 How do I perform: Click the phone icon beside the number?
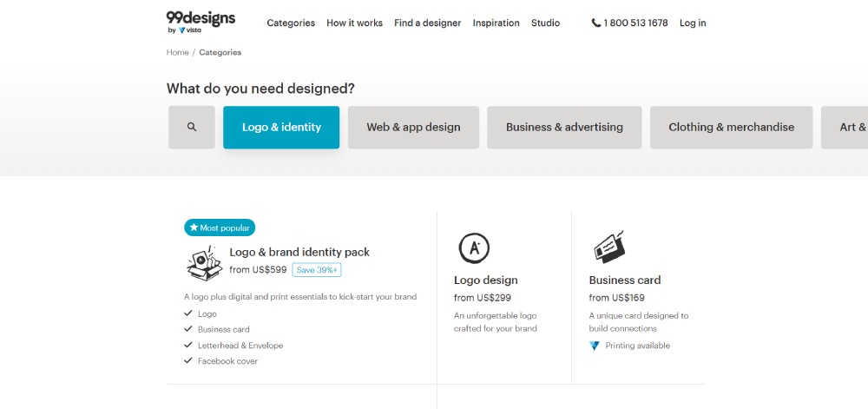(x=596, y=23)
